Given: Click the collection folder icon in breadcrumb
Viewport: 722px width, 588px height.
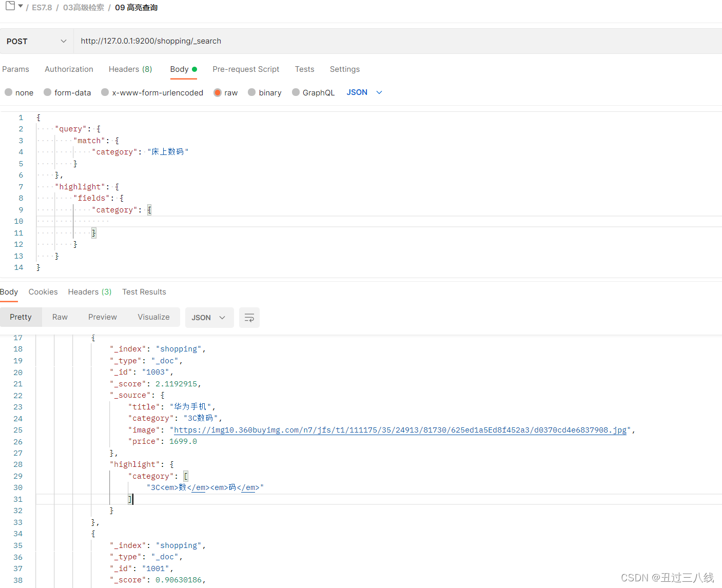Looking at the screenshot, I should pyautogui.click(x=10, y=6).
